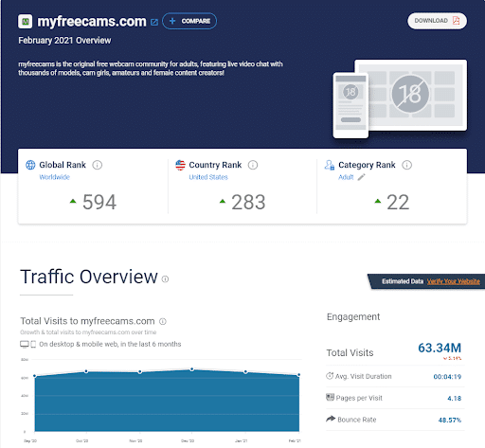The width and height of the screenshot is (485, 448).
Task: Click the Compare button
Action: (x=189, y=21)
